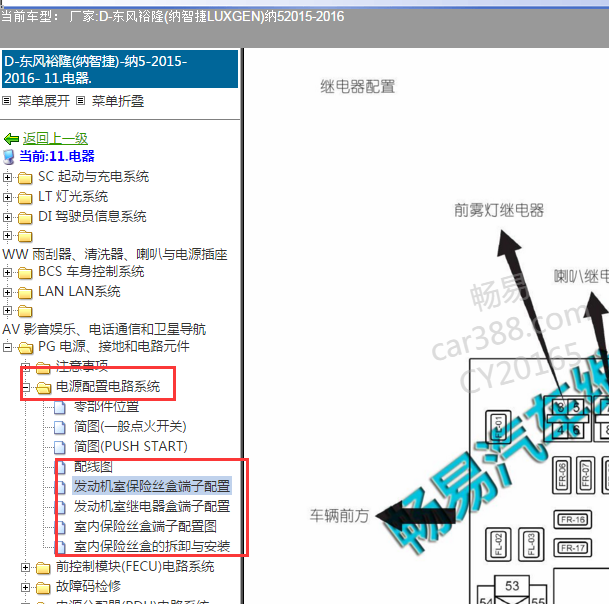Select SC 起动与充电系统 folder label

(93, 177)
